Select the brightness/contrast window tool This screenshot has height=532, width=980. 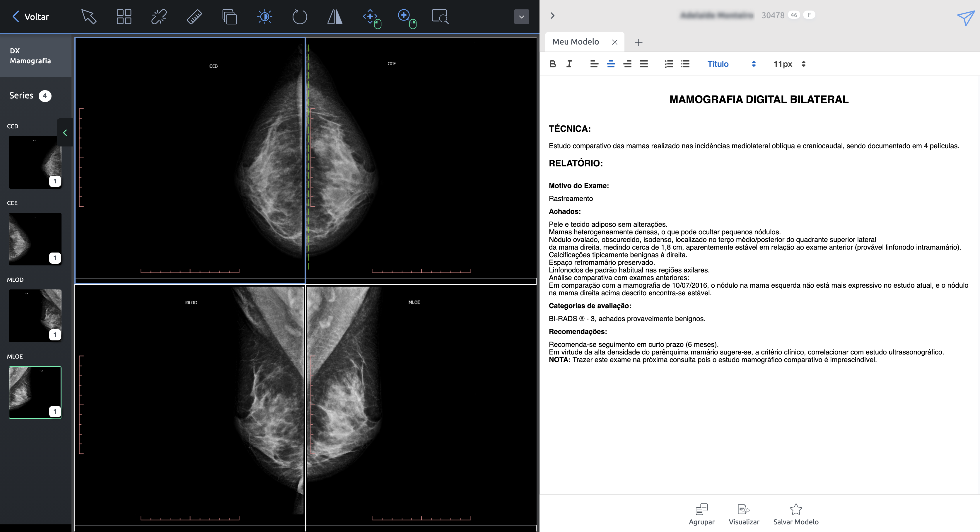pos(264,17)
